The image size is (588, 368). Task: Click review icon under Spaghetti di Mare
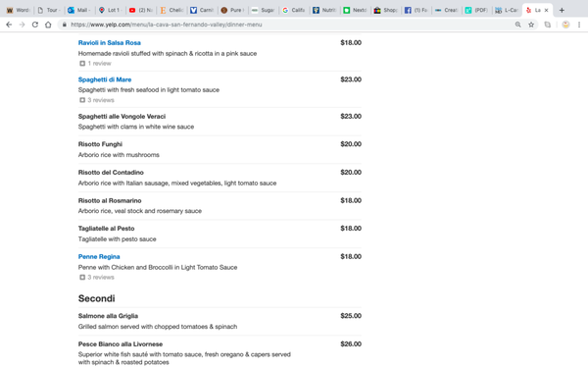82,100
